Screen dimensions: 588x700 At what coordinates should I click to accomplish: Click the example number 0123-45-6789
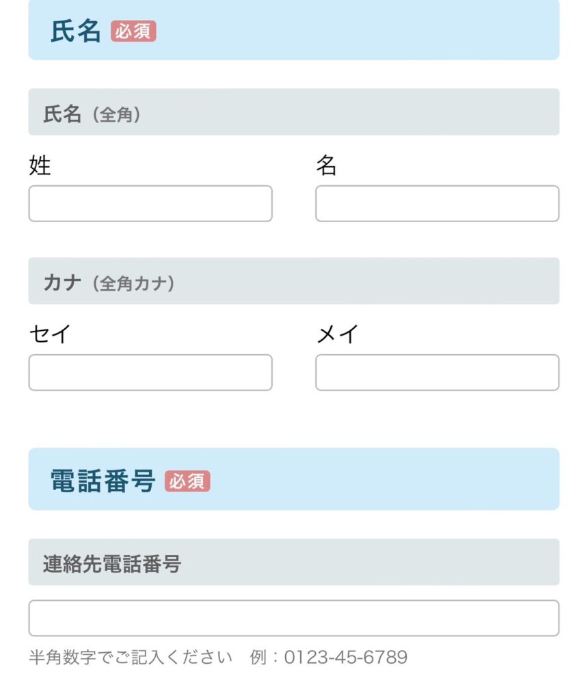click(345, 658)
